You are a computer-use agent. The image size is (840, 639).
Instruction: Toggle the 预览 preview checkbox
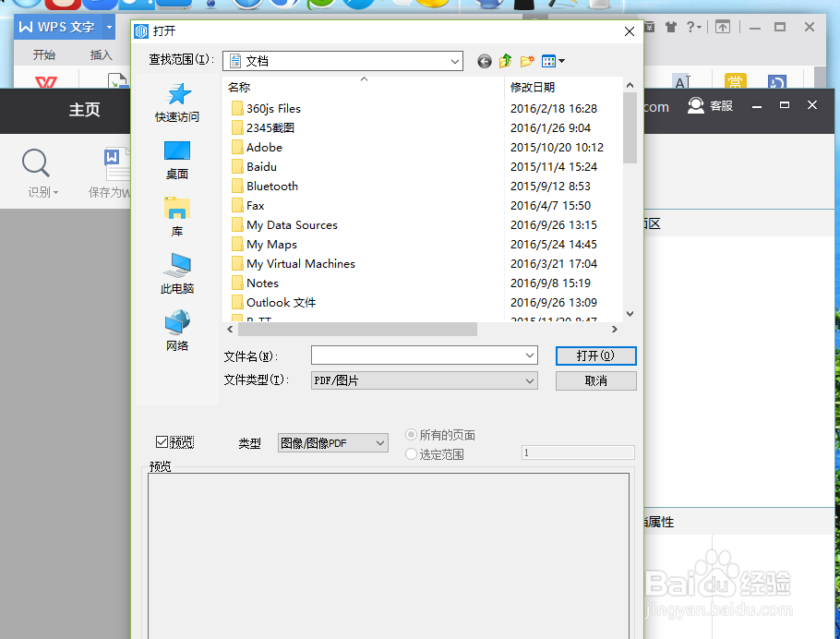pyautogui.click(x=162, y=441)
